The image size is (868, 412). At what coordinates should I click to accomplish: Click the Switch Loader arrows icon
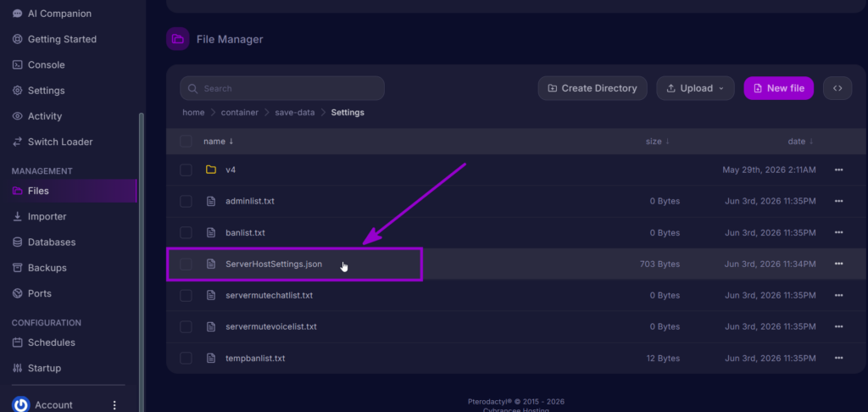(18, 142)
